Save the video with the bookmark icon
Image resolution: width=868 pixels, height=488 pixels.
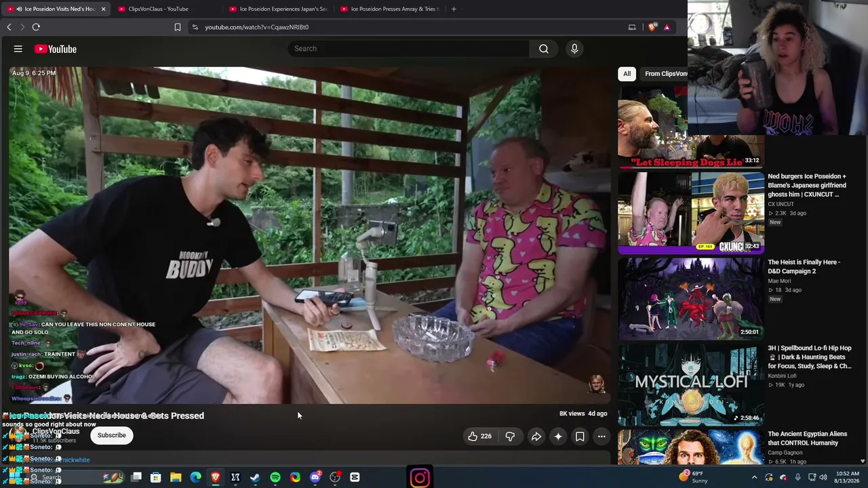(x=580, y=436)
